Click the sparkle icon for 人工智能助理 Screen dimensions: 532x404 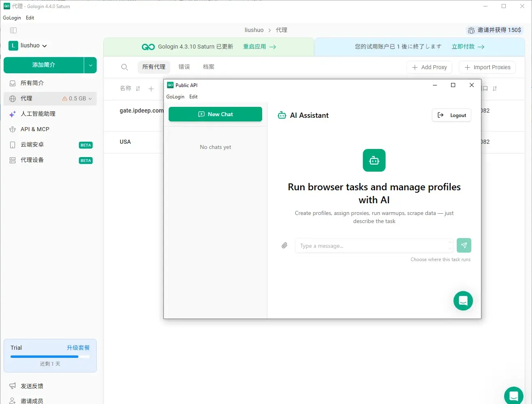(x=13, y=114)
